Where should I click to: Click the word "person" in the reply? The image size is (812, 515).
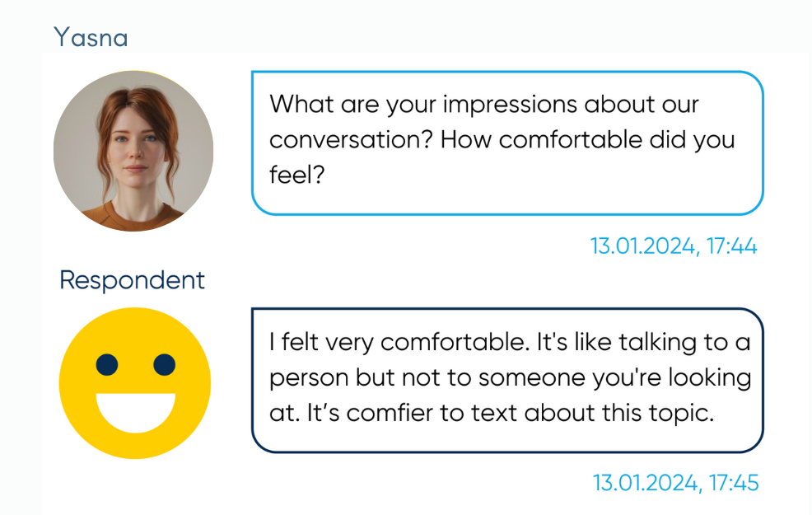pos(309,379)
